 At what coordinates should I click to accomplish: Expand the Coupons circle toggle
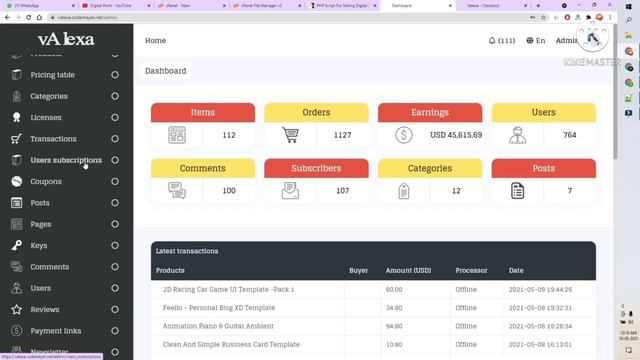115,181
